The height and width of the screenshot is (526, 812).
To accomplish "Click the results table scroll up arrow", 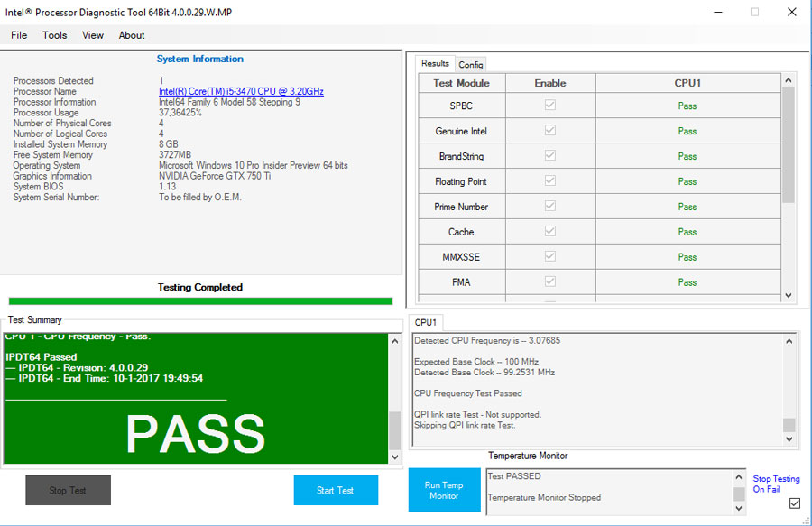I will (789, 80).
